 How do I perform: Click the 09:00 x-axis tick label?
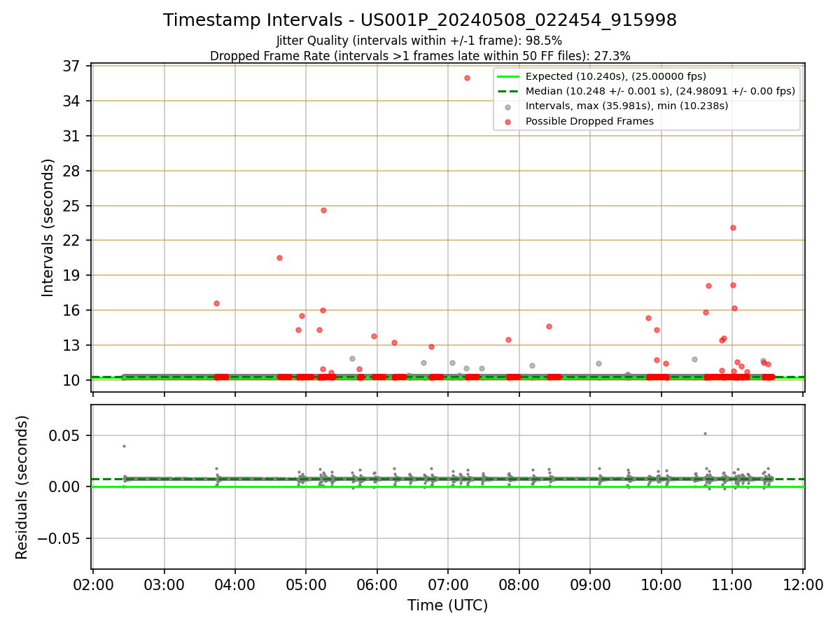click(590, 584)
